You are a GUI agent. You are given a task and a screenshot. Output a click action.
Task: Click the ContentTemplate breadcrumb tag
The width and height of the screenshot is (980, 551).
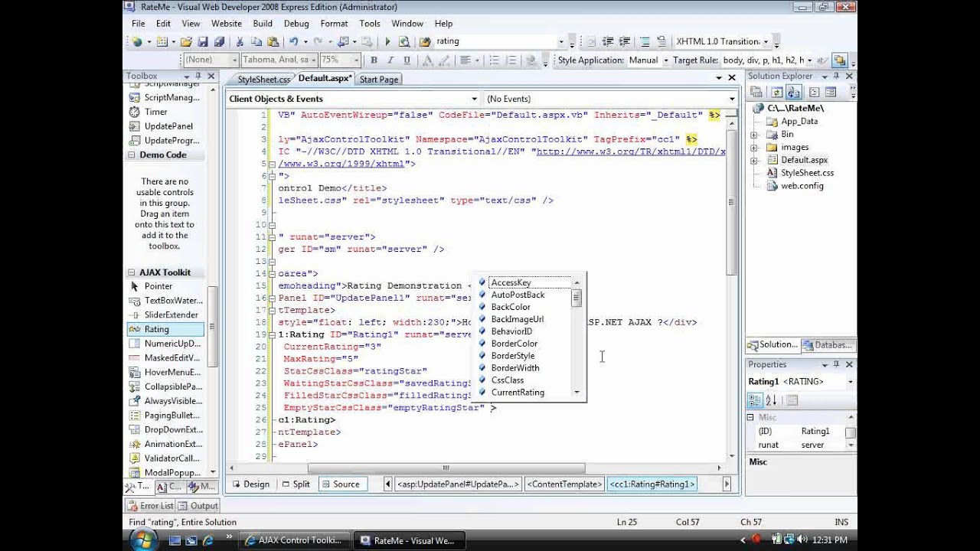[x=564, y=484]
